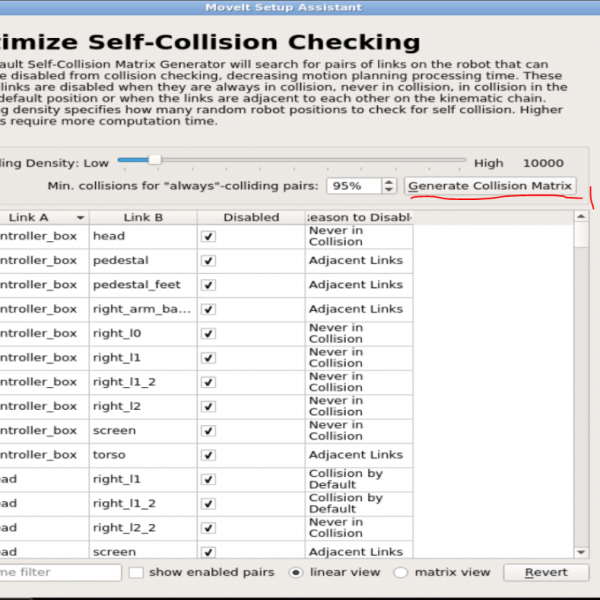600x600 pixels.
Task: Toggle the Disabled checkbox for controller_box right_l1_2 row
Action: point(209,382)
